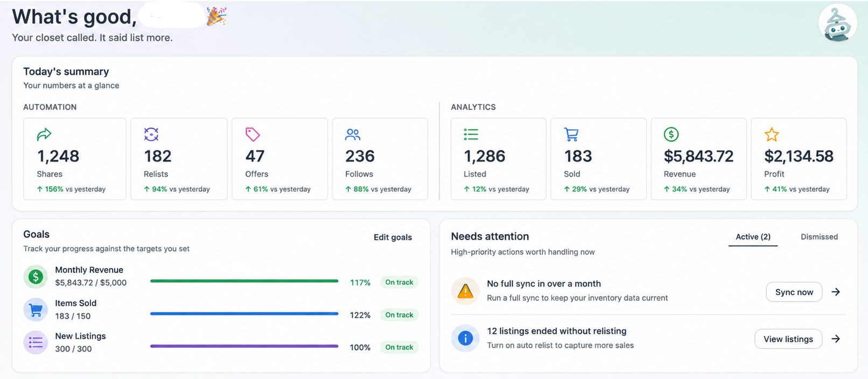
Task: Click the On track badge for Items Sold
Action: 399,315
